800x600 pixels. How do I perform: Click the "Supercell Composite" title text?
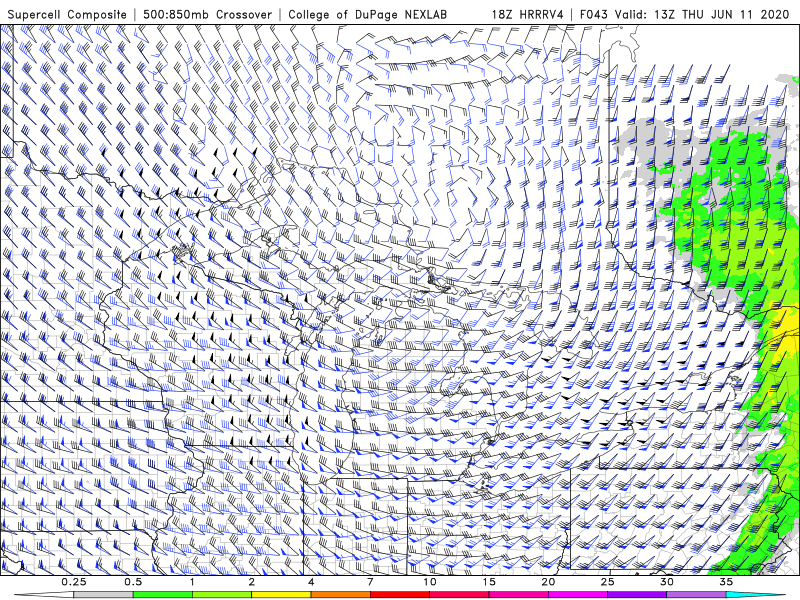(x=67, y=14)
